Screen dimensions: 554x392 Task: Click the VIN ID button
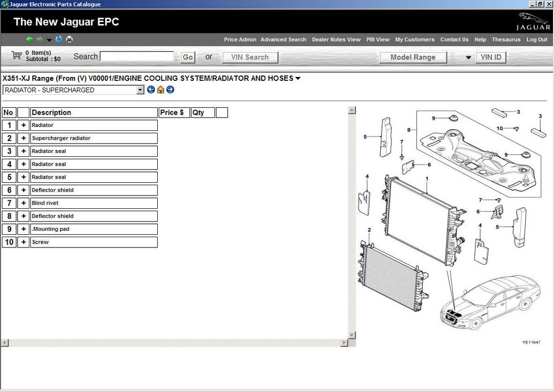[x=491, y=57]
